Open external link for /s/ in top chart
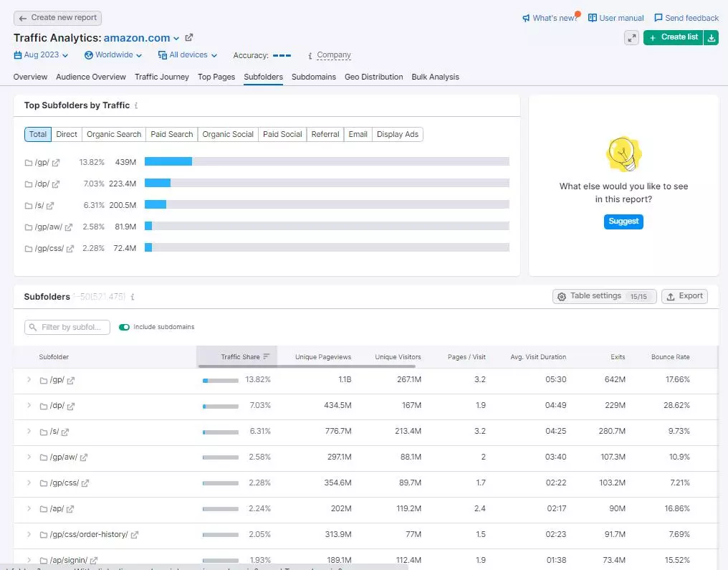This screenshot has height=570, width=728. [50, 205]
